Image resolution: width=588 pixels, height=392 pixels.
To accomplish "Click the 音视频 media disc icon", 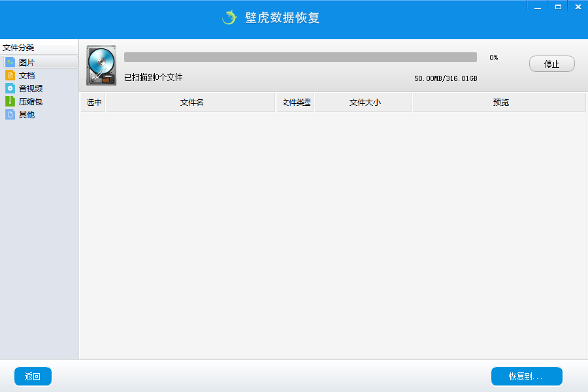I will 10,89.
